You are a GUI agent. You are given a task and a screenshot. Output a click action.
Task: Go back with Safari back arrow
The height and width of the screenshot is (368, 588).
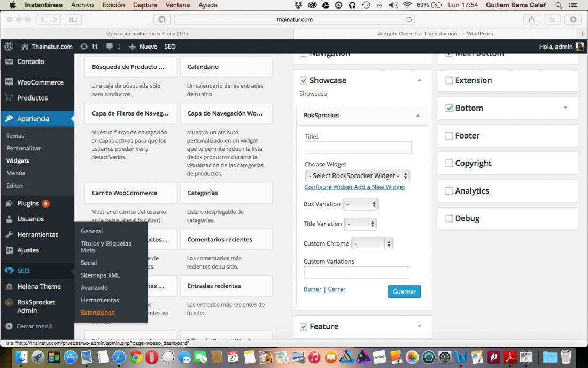43,19
